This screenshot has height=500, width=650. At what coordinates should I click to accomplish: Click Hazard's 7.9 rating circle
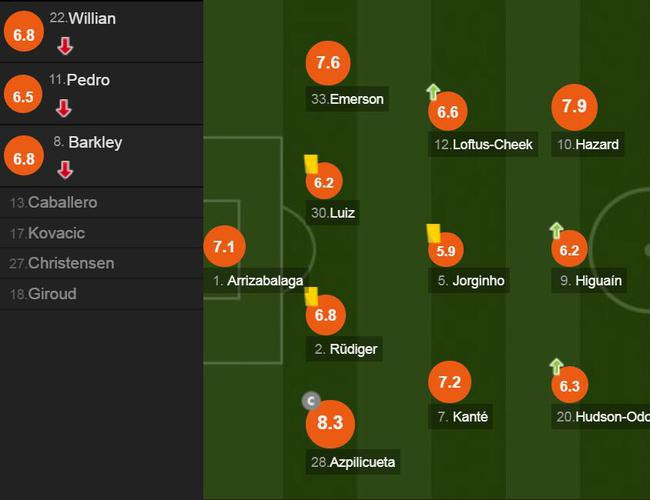[x=574, y=107]
